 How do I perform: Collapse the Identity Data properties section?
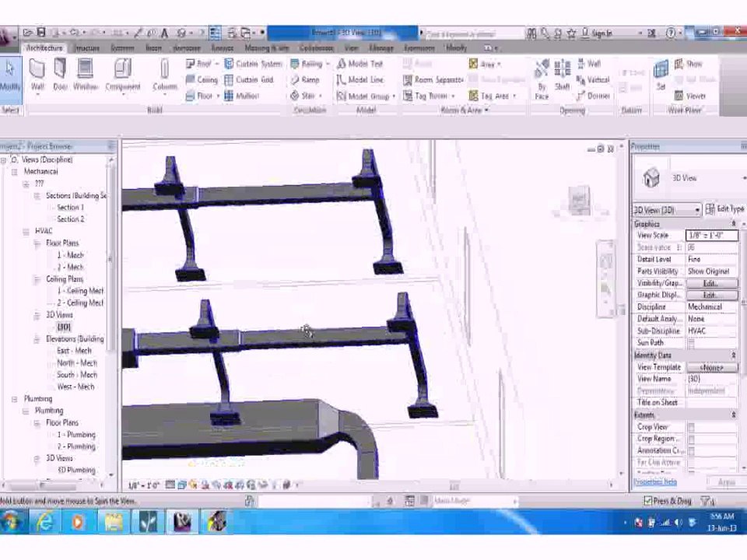pyautogui.click(x=734, y=355)
